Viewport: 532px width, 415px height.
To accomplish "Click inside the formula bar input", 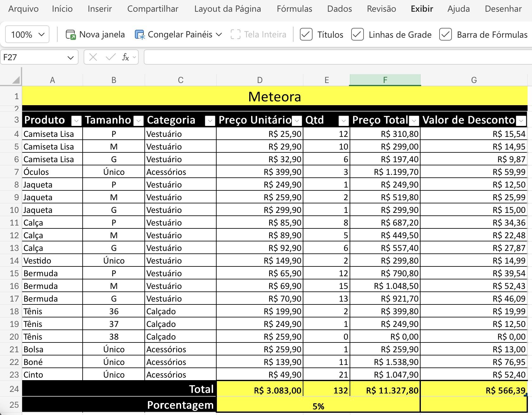I will [x=338, y=57].
